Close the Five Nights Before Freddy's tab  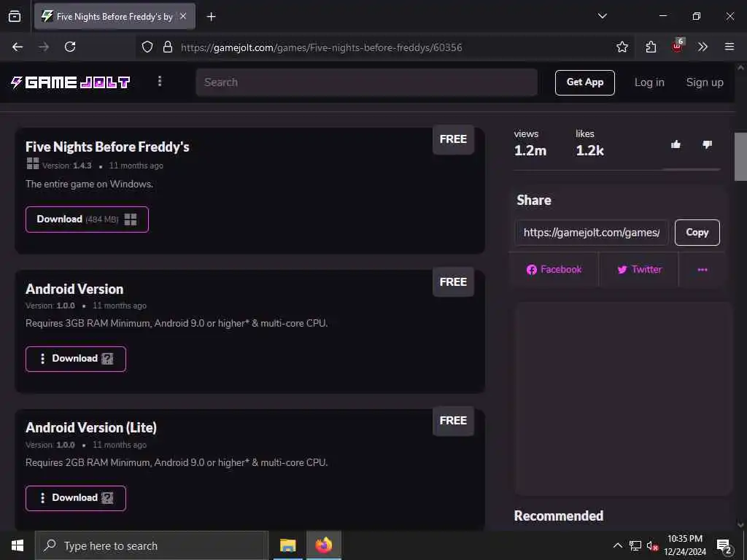[x=183, y=16]
